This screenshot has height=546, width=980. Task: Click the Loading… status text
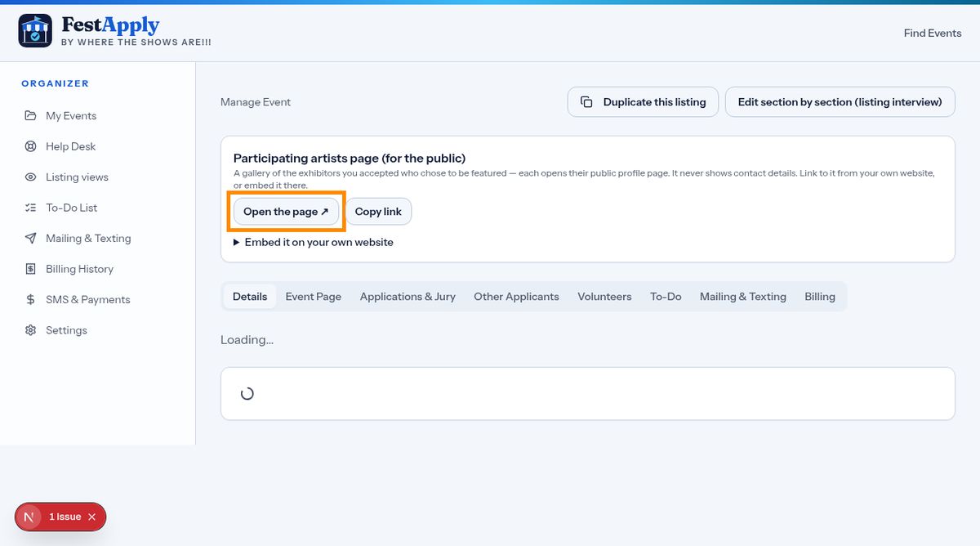coord(247,339)
